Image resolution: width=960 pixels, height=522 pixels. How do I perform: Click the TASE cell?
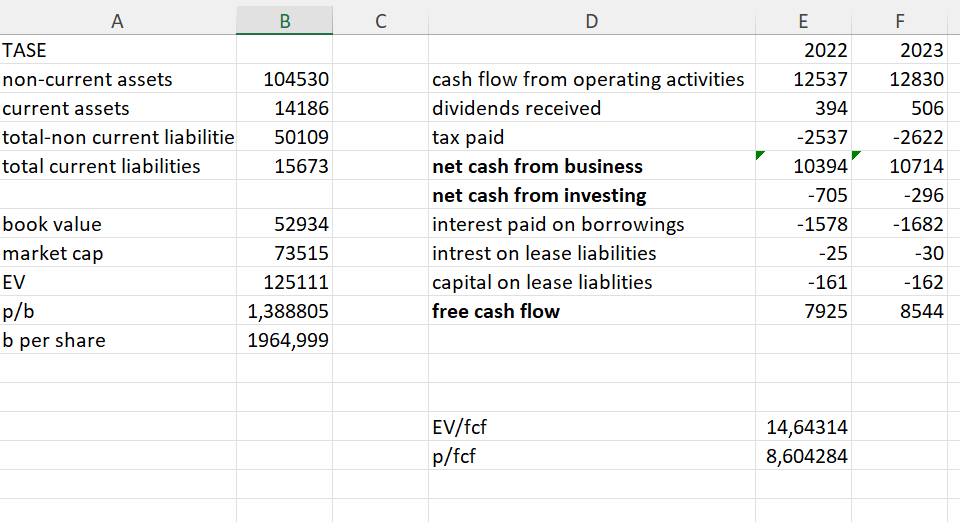point(118,50)
